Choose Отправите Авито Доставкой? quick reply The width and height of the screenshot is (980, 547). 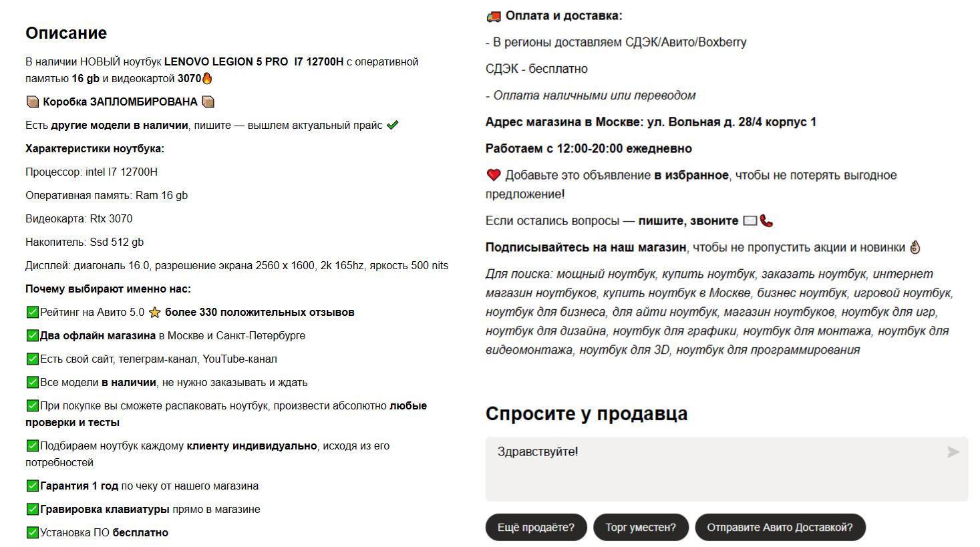(780, 527)
